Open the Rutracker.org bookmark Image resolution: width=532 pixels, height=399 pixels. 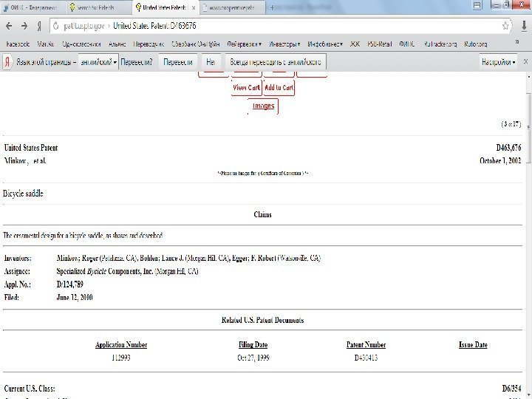coord(440,44)
